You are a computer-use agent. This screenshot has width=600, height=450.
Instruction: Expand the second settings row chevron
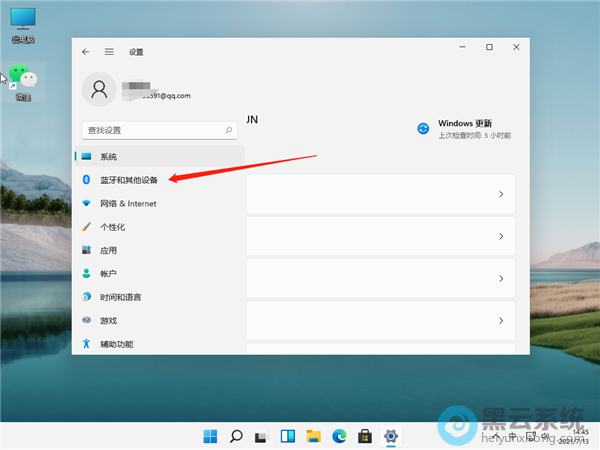(x=500, y=237)
